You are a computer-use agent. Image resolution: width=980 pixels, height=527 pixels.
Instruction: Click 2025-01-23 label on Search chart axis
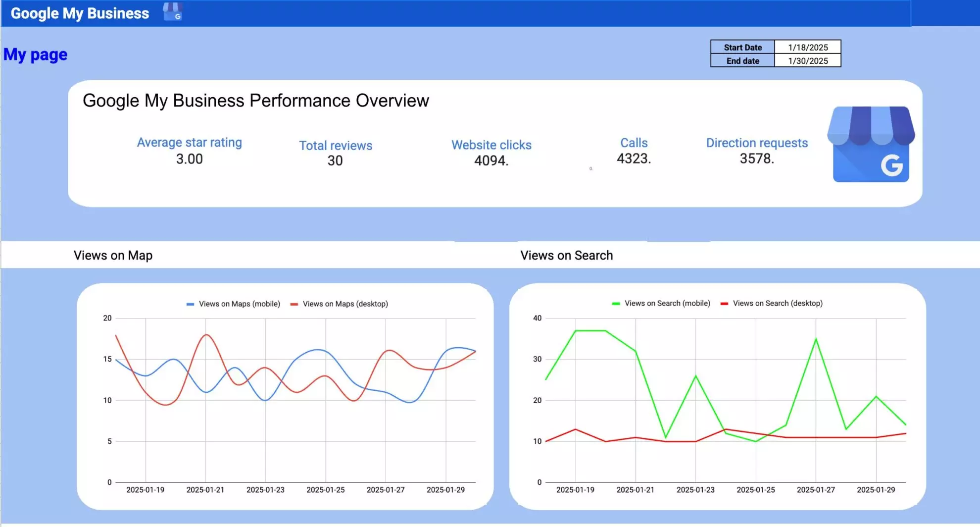click(695, 489)
